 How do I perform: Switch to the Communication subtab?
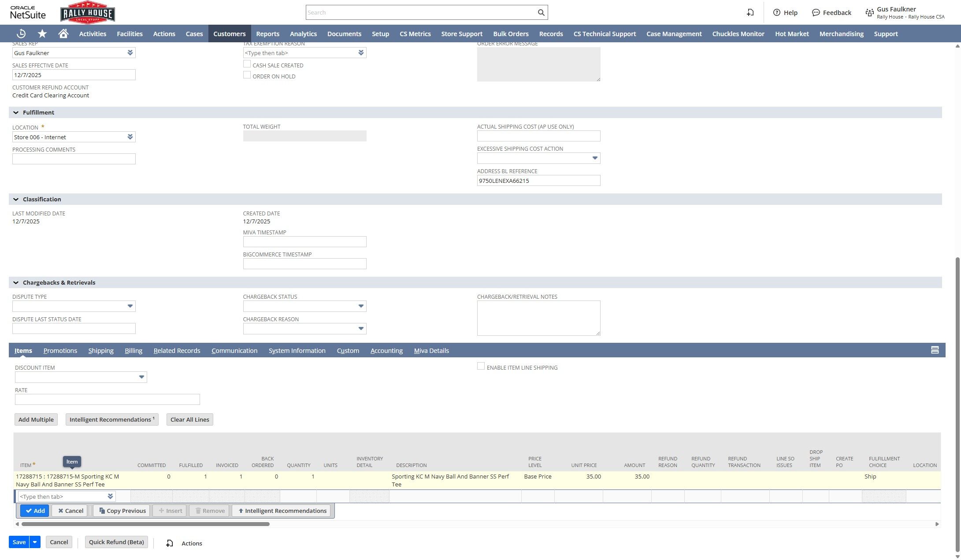click(234, 351)
